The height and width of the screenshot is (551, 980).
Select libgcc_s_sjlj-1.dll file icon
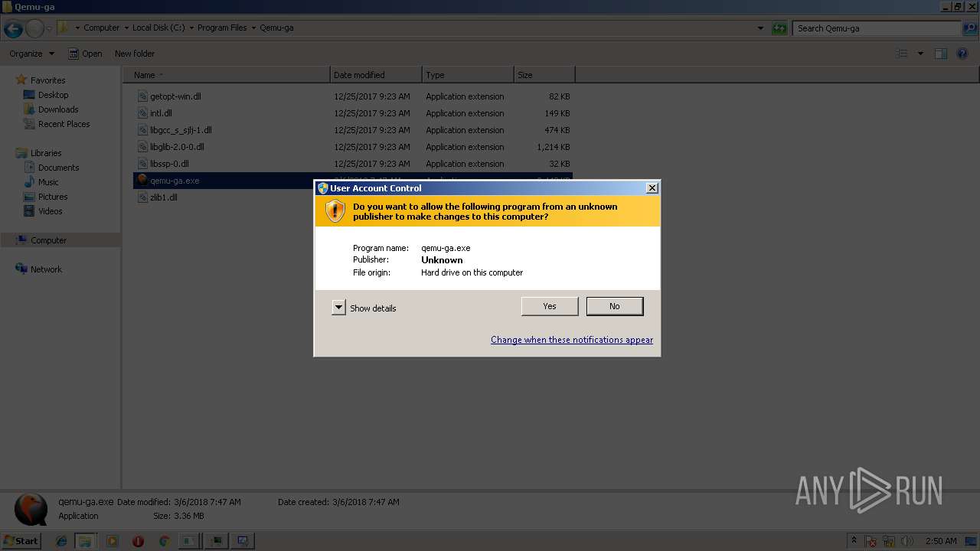(142, 130)
